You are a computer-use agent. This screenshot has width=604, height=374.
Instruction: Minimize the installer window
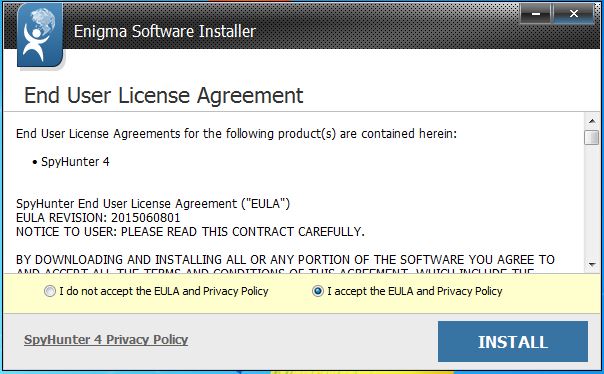pyautogui.click(x=535, y=14)
